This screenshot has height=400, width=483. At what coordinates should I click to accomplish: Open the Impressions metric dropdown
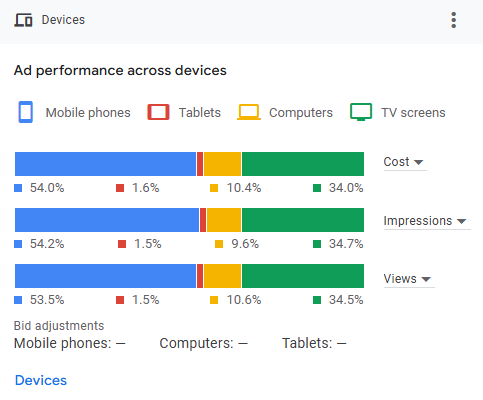(x=427, y=221)
